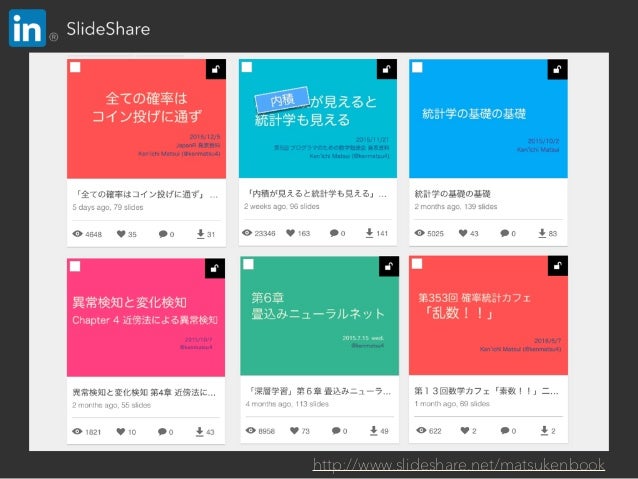Click views eye icon showing 1821
Screen dimensions: 638x479
pyautogui.click(x=77, y=432)
